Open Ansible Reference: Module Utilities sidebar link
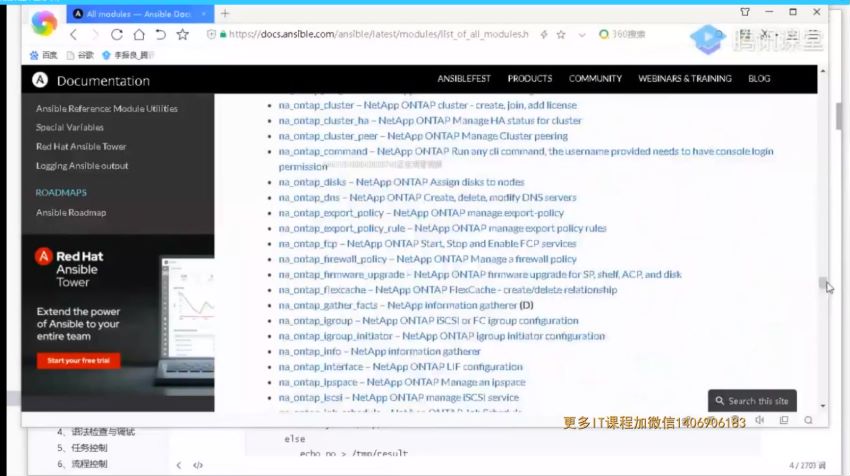The width and height of the screenshot is (850, 476). pos(107,108)
